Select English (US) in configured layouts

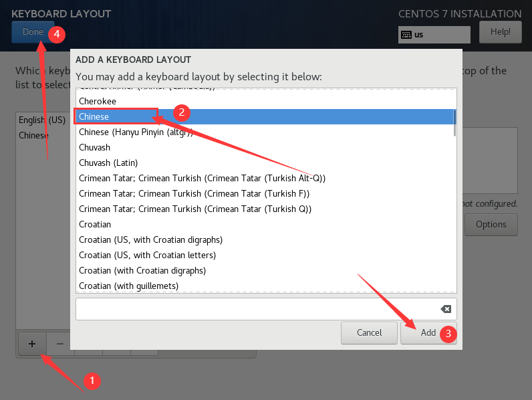coord(42,120)
